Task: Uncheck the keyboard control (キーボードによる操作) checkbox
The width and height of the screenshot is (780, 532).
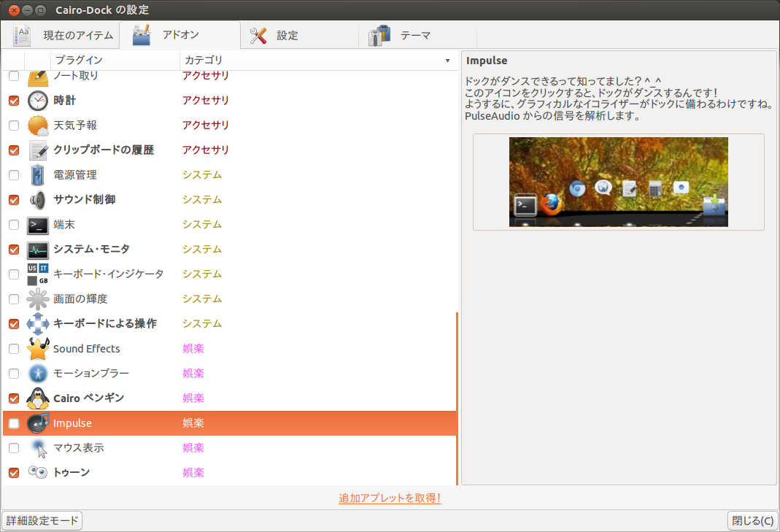Action: 14,324
